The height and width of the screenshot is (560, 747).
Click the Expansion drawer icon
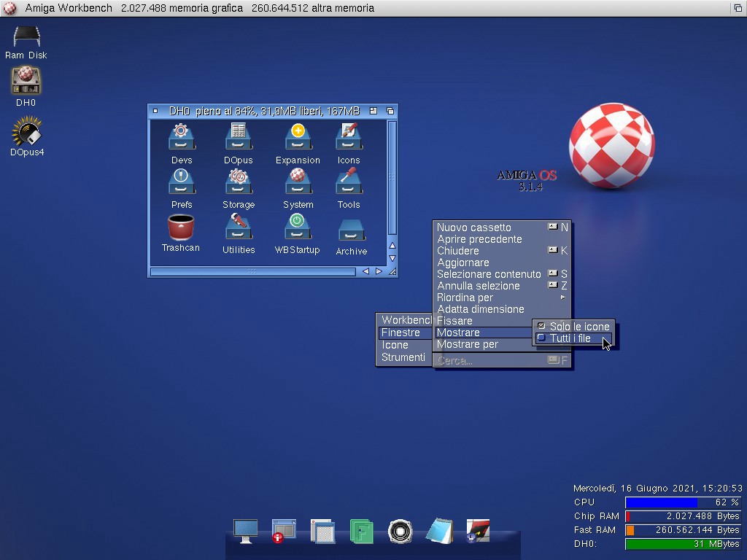pyautogui.click(x=298, y=137)
